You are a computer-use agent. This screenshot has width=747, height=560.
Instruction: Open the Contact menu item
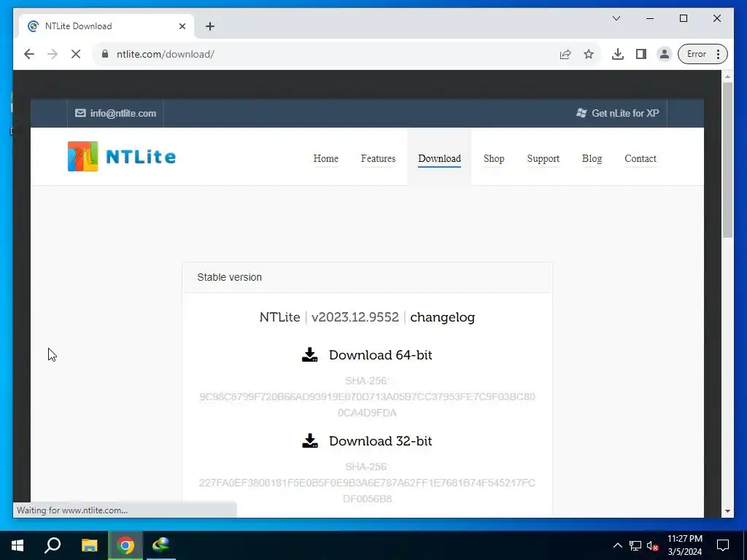(x=640, y=158)
